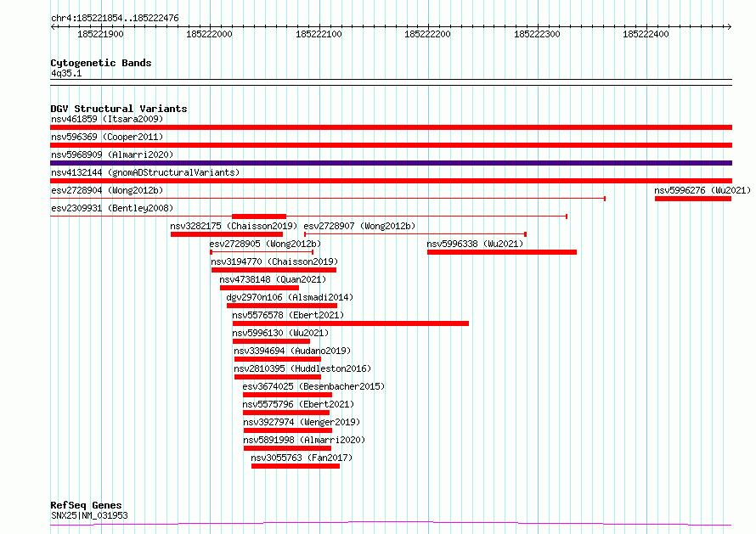Click the nsv4132144 gnomADStructuralVariants label
756x534 pixels.
pyautogui.click(x=144, y=172)
